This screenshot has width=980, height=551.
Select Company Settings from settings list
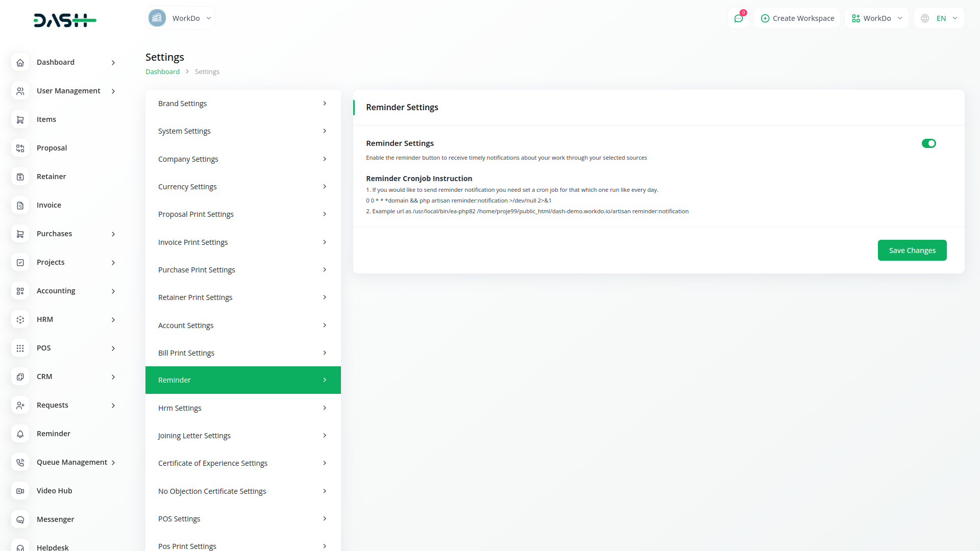click(x=188, y=159)
